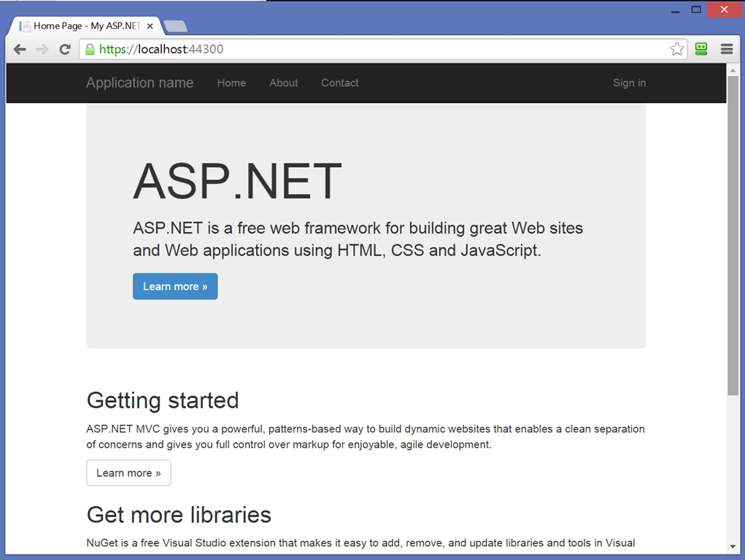Click Sign in in the navbar

(629, 82)
